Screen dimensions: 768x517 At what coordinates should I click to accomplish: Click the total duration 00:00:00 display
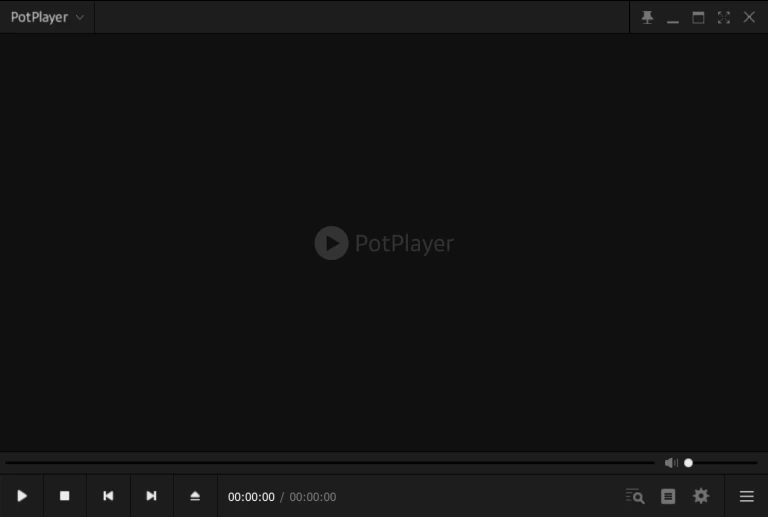pos(312,497)
